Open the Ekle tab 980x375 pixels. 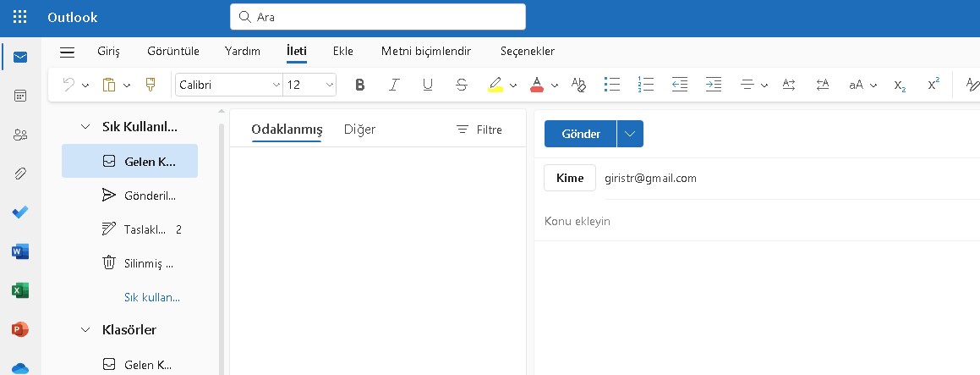(343, 52)
